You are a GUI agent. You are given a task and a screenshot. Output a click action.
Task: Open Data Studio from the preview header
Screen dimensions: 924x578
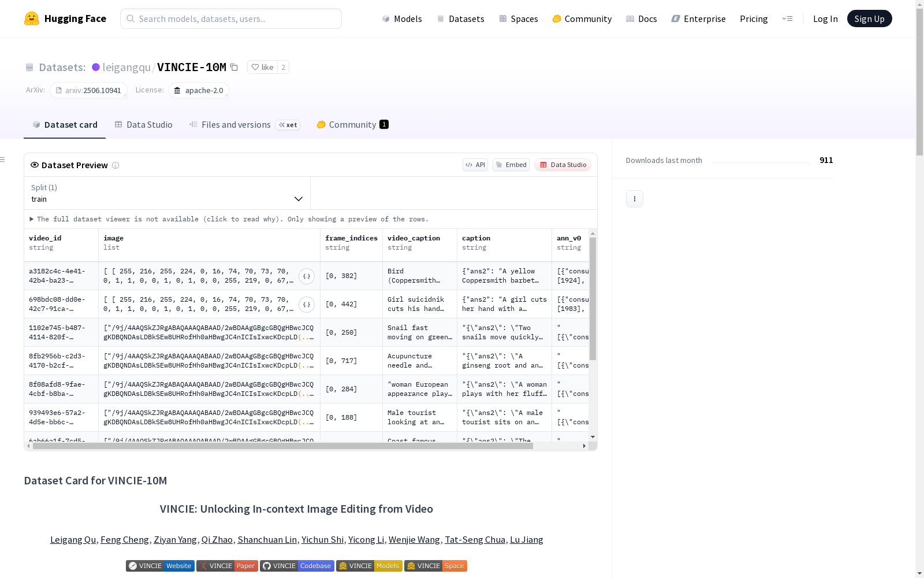pos(563,165)
